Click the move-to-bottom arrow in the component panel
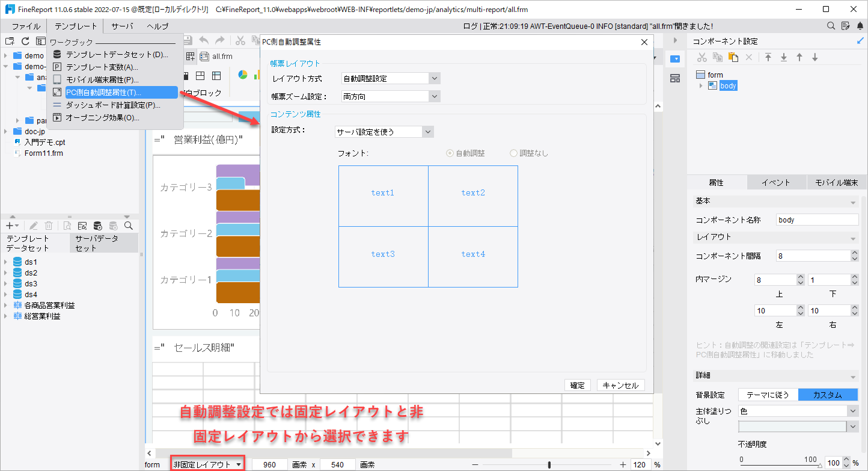This screenshot has height=471, width=868. 784,57
